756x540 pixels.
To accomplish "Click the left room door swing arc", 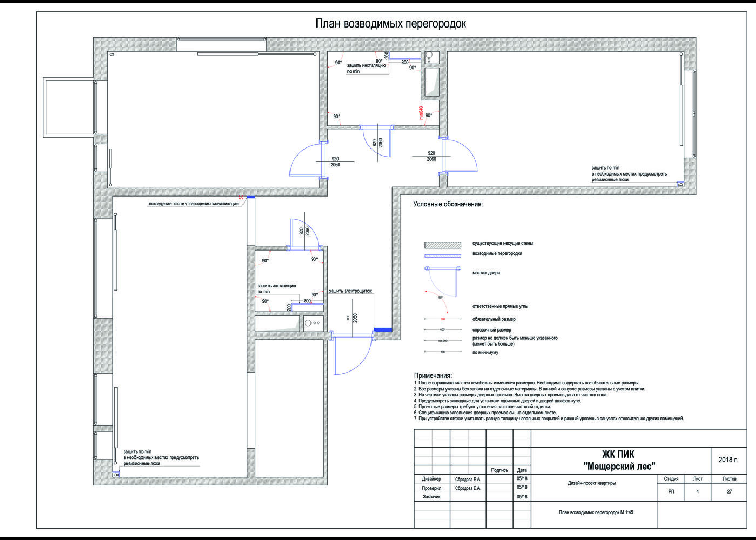I will click(x=306, y=159).
